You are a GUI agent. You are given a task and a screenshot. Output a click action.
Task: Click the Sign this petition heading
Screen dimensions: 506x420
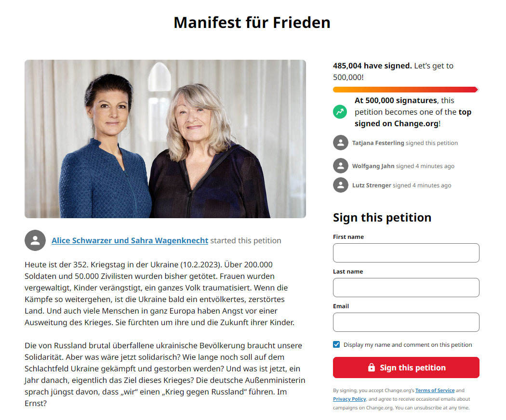[x=382, y=218]
